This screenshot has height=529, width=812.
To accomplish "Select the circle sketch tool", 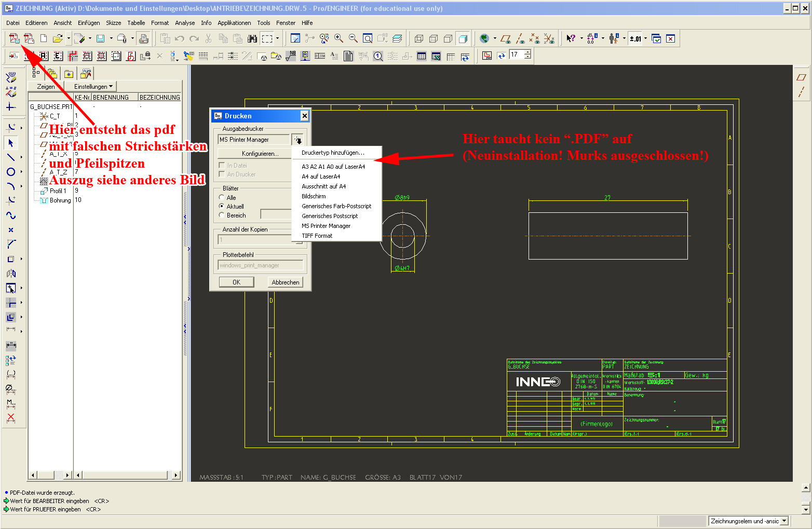I will (11, 172).
